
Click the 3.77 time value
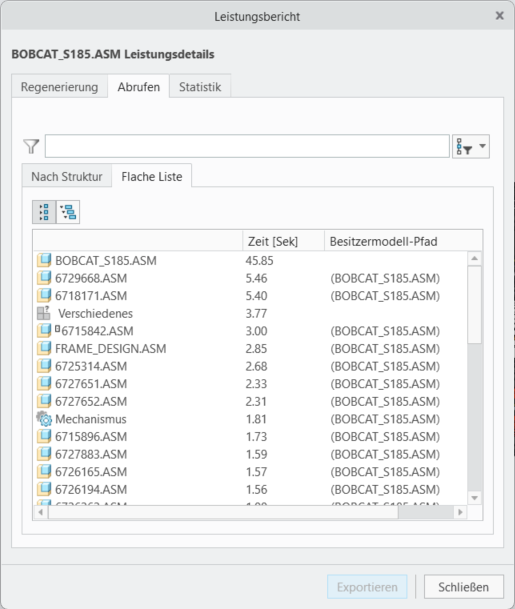click(256, 313)
